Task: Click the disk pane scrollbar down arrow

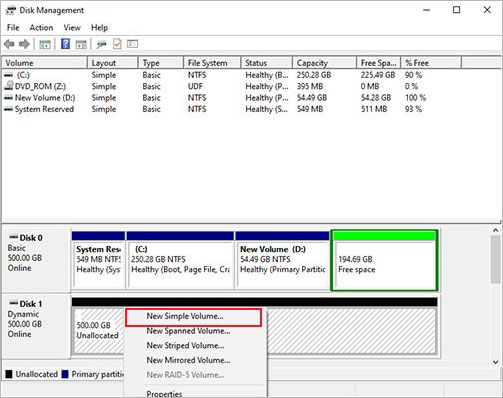Action: (x=495, y=361)
